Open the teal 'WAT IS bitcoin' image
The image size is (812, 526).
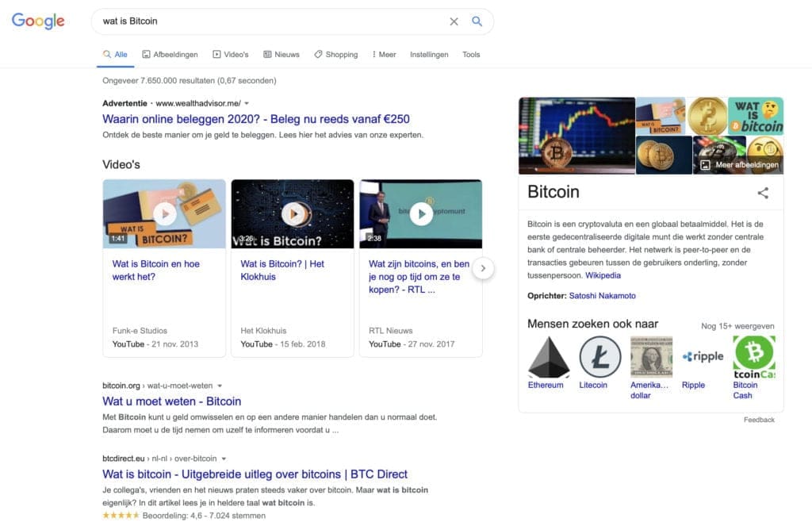point(756,116)
